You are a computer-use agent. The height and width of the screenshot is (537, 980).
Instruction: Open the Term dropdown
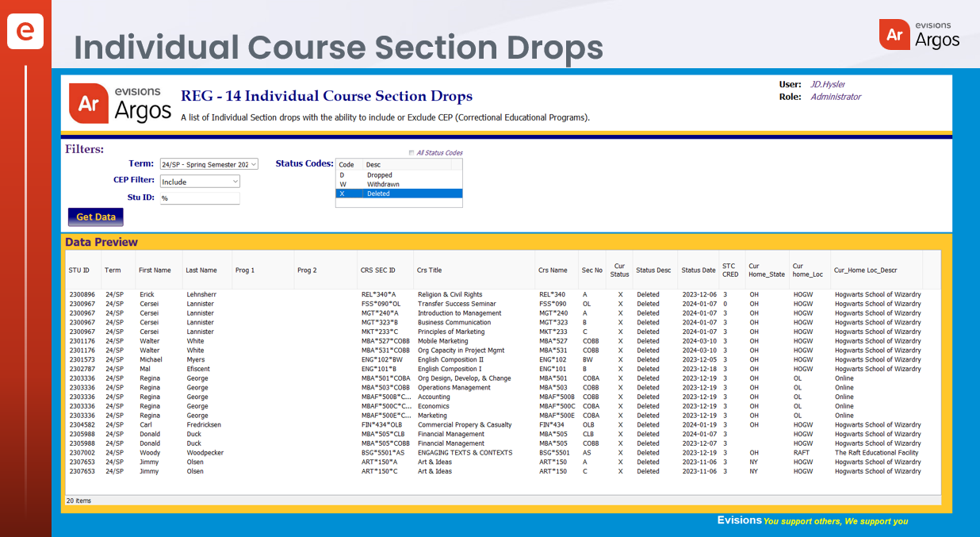click(x=209, y=164)
